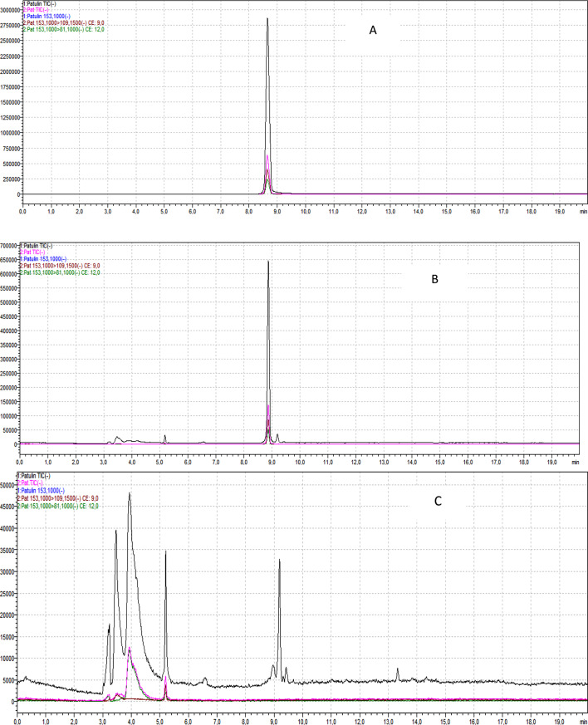Click the tall peak apex in chromatogram A

click(267, 19)
